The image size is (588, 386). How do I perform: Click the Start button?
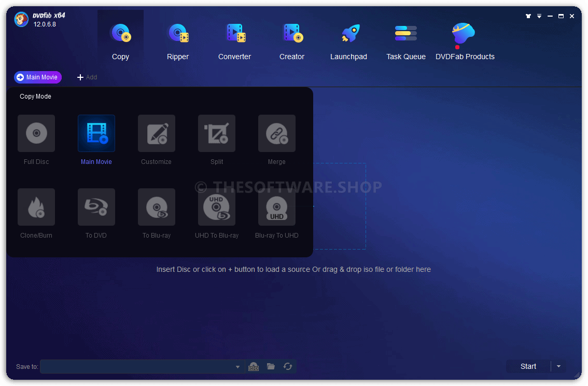click(x=528, y=366)
